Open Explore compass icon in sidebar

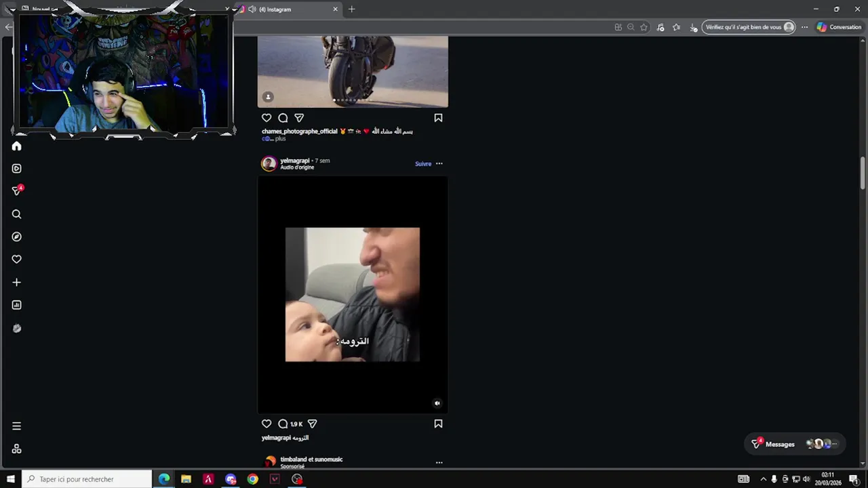[x=17, y=237]
